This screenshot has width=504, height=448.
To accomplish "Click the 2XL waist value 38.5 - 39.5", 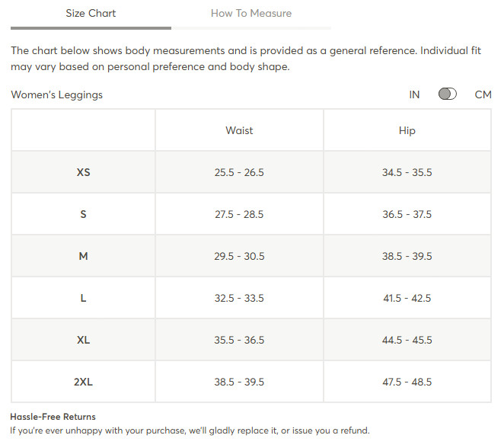I will click(x=239, y=382).
